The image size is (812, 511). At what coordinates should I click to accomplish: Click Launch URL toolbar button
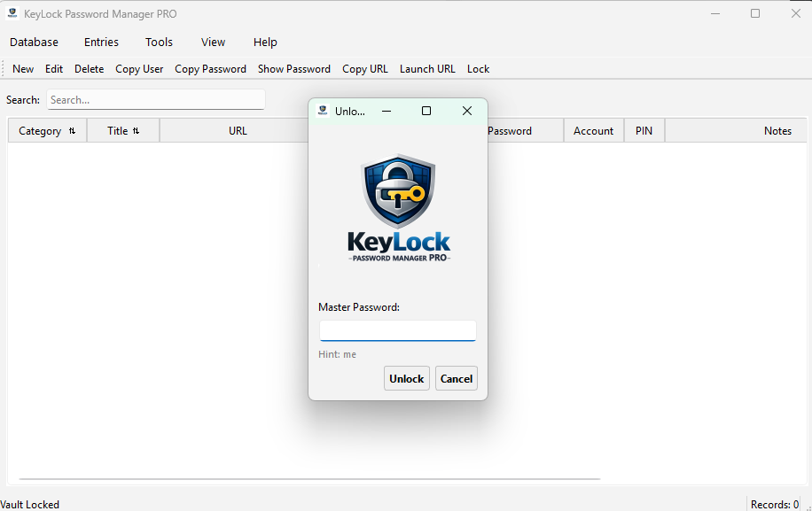[x=427, y=69]
